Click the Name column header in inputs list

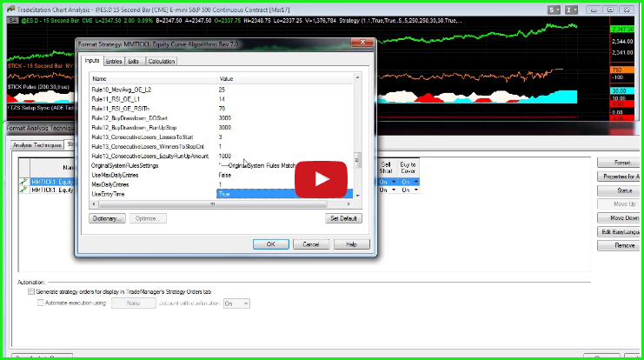(153, 78)
